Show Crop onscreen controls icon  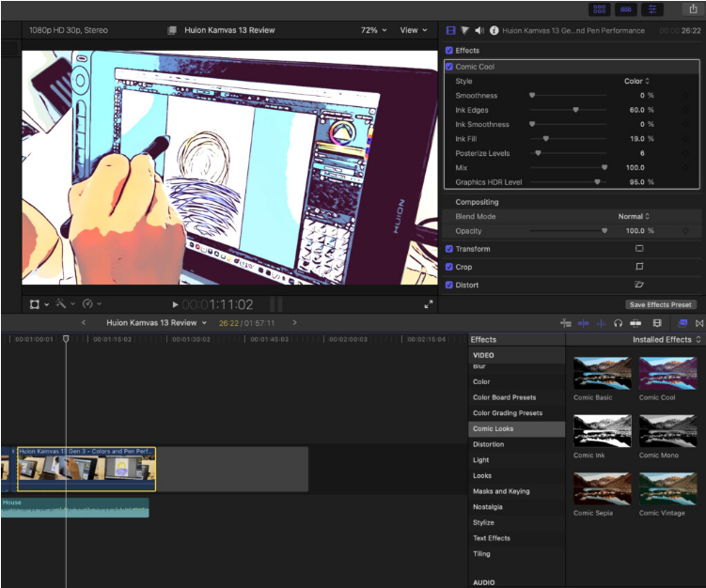click(639, 267)
